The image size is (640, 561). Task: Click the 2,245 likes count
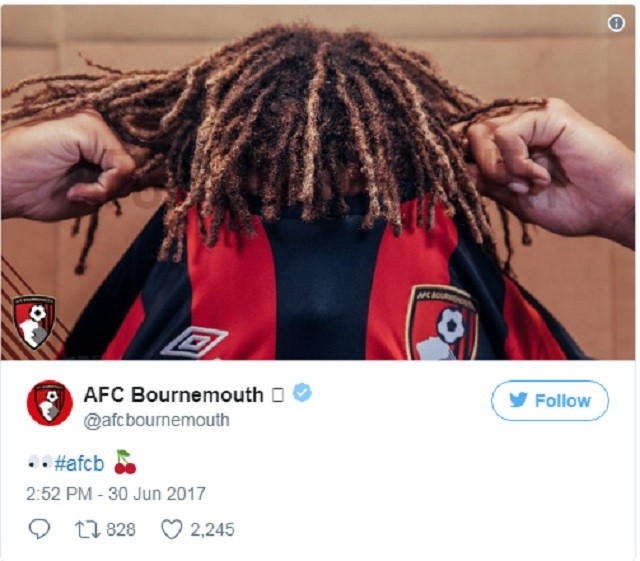click(212, 530)
